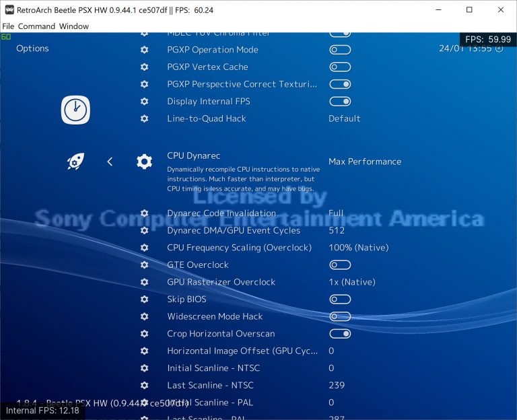Click gear icon for Dynarec Code Invalidation
Viewport: 517px width, 420px height.
click(x=145, y=213)
